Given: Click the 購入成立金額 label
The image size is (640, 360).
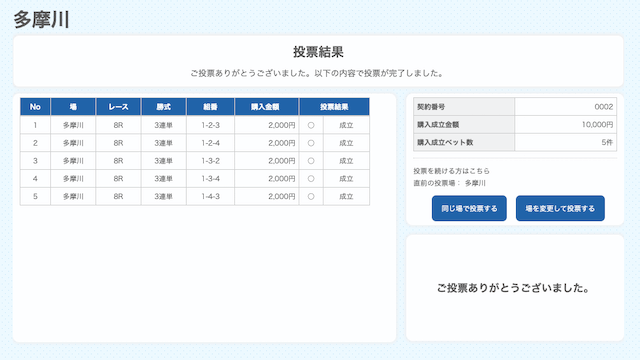Looking at the screenshot, I should coord(438,124).
